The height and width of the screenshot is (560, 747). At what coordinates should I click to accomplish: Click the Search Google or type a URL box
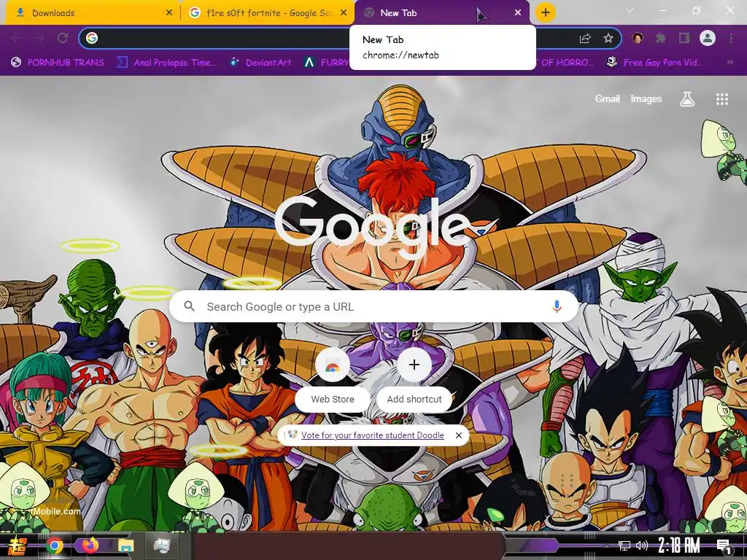click(374, 306)
